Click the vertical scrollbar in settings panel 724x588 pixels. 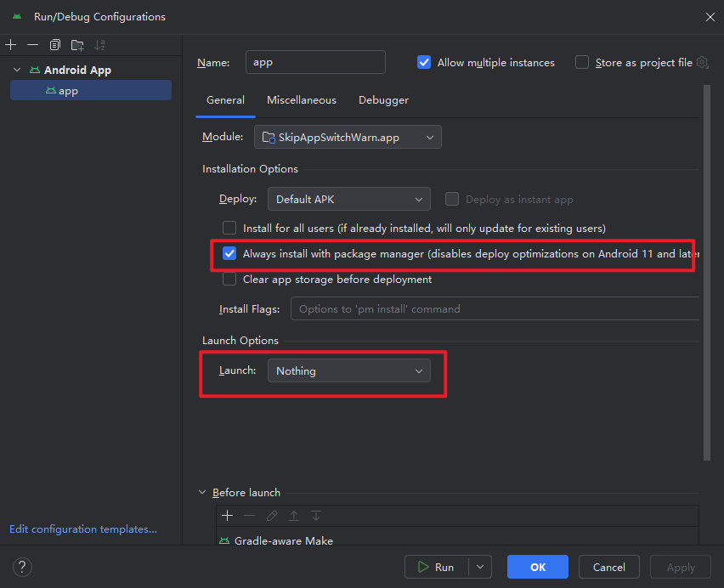click(x=706, y=272)
